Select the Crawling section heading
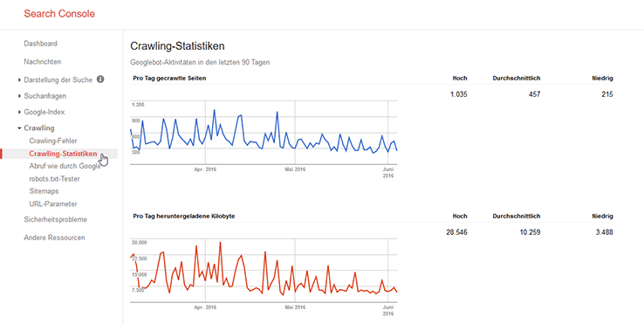Screen dimensions: 644x324 [39, 128]
